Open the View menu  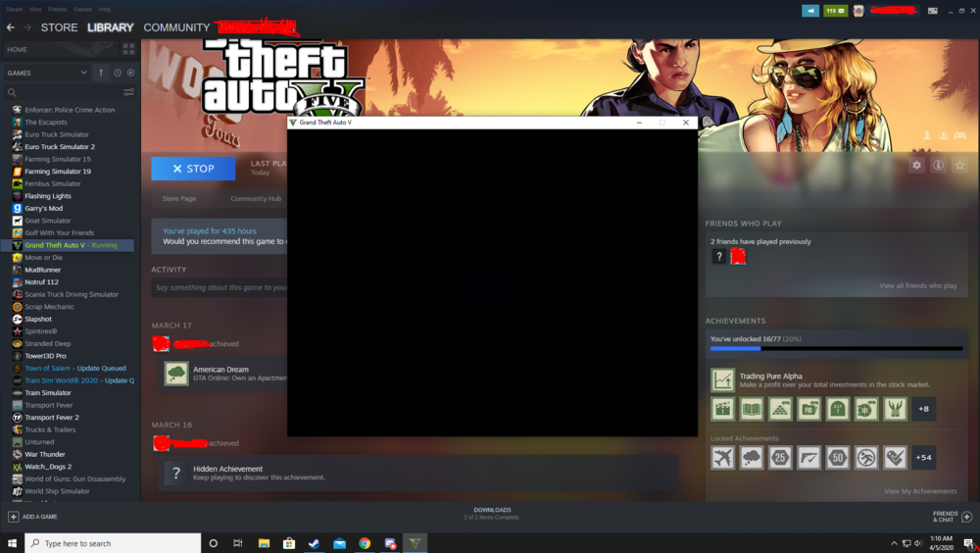tap(35, 9)
